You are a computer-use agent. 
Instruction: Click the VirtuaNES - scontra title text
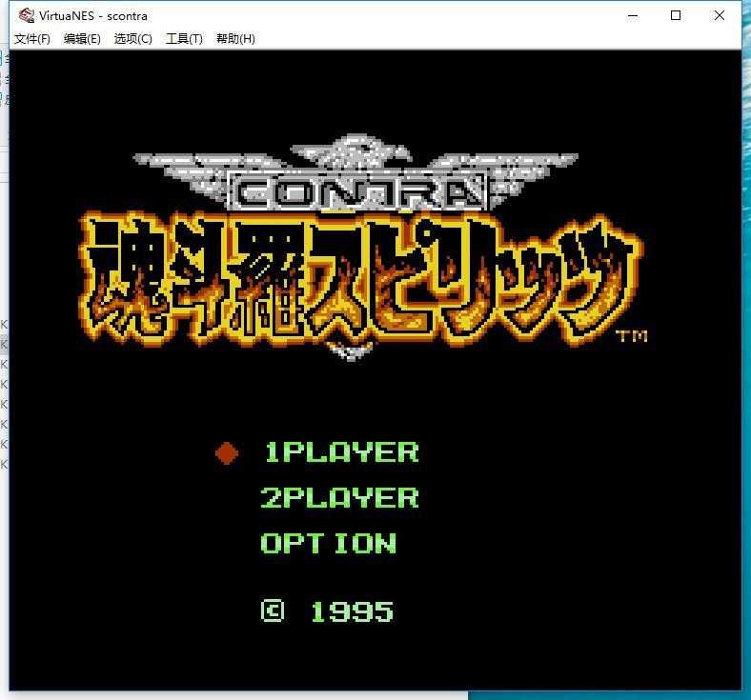tap(92, 16)
